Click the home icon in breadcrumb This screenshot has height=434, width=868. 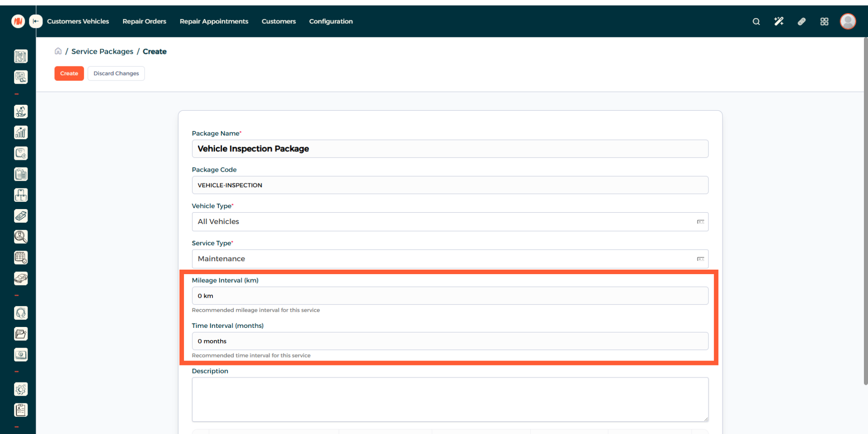(x=58, y=51)
